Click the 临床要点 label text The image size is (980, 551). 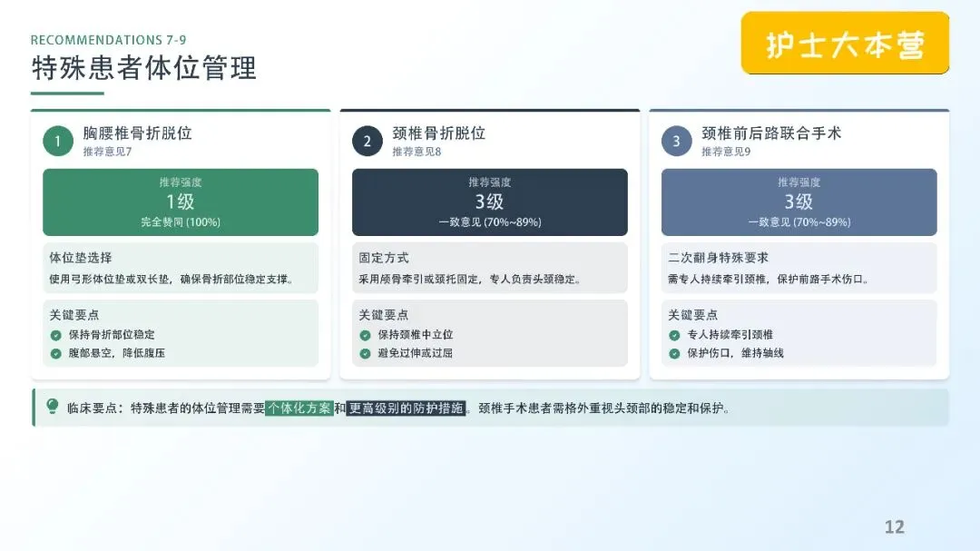point(92,408)
